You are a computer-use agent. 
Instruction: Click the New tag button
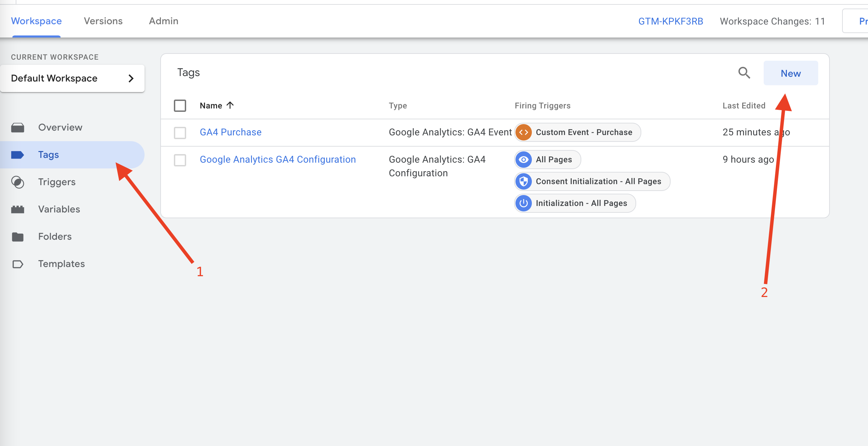pyautogui.click(x=791, y=73)
